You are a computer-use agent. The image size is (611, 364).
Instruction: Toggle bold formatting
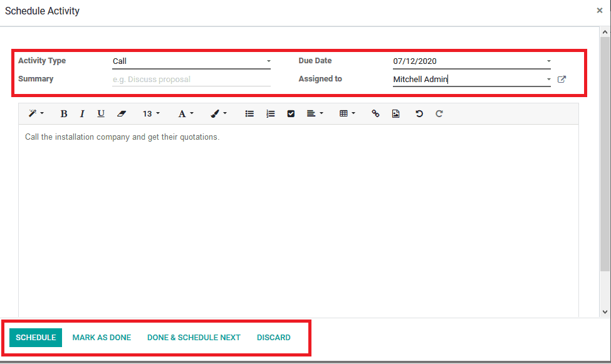coord(63,113)
